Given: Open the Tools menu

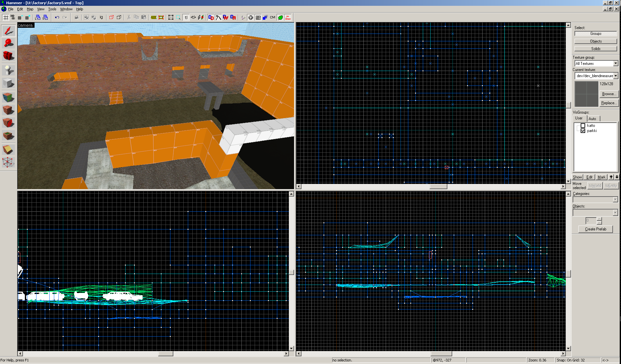Looking at the screenshot, I should [52, 9].
